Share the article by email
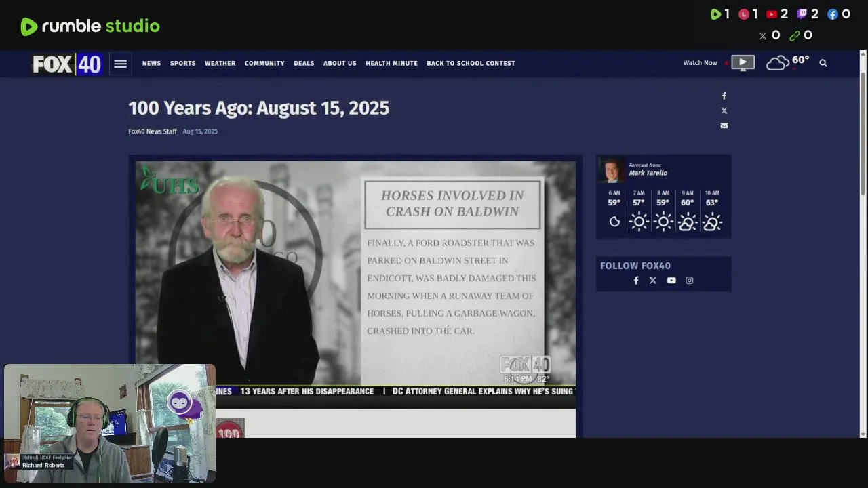The height and width of the screenshot is (488, 868). [x=724, y=125]
